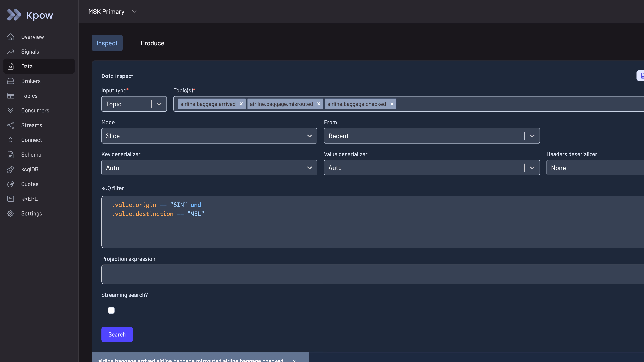The width and height of the screenshot is (644, 362).
Task: Select the Quotas menu label
Action: pos(30,184)
